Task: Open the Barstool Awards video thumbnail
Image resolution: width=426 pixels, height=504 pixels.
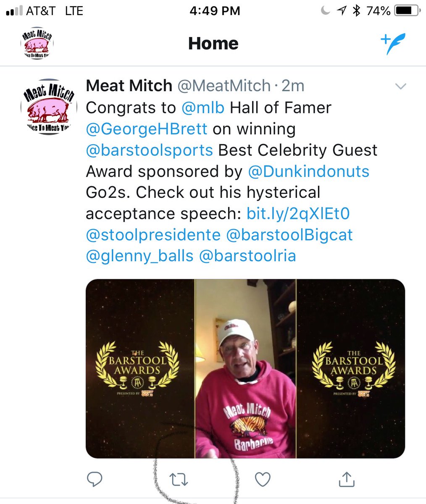Action: click(x=245, y=369)
